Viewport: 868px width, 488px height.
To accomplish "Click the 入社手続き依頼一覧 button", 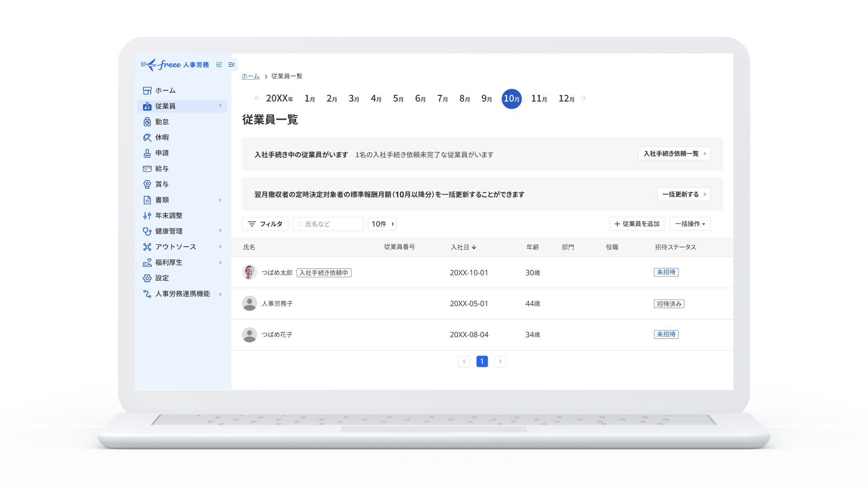I will pyautogui.click(x=674, y=154).
